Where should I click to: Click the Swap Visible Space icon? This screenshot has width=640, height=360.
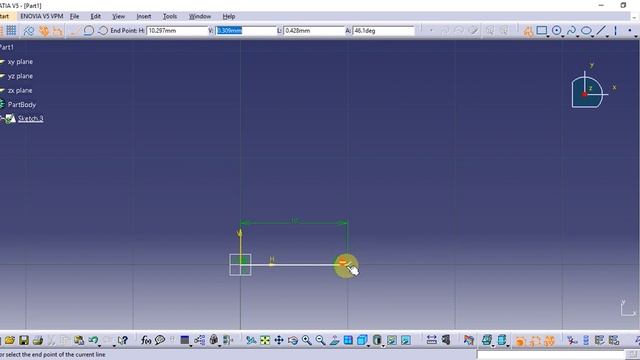(x=406, y=340)
